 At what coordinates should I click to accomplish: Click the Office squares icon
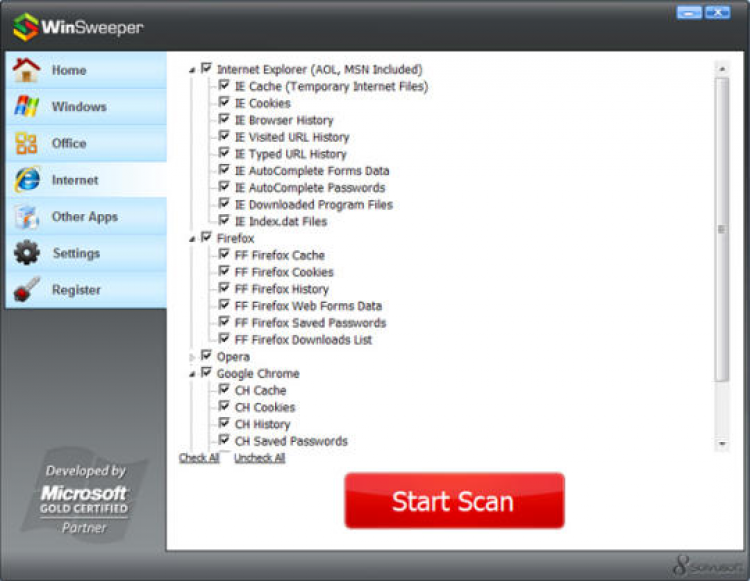coord(26,143)
